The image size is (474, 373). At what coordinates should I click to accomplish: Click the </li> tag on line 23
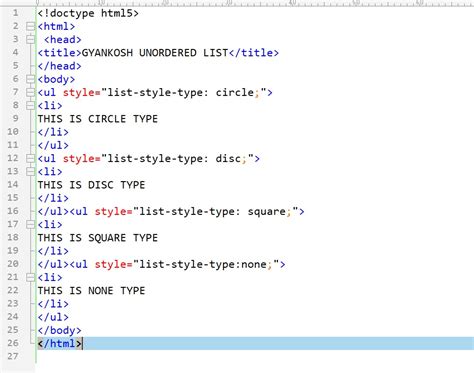pos(53,304)
